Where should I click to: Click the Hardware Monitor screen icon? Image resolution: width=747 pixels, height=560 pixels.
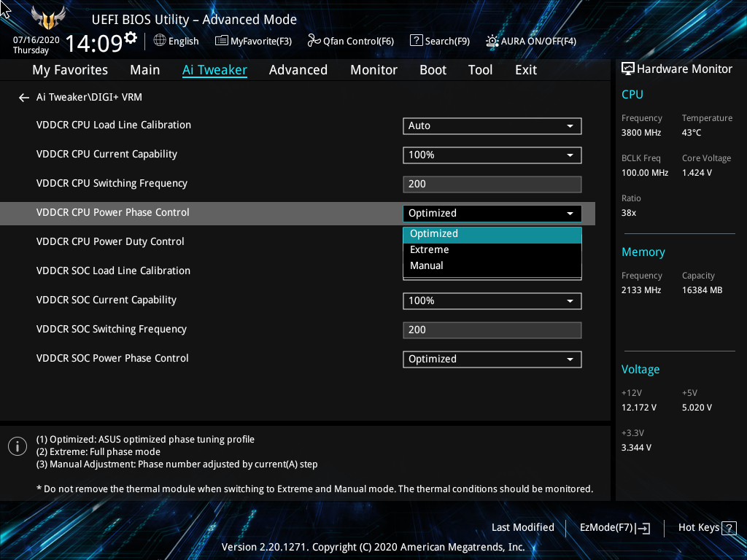click(628, 69)
